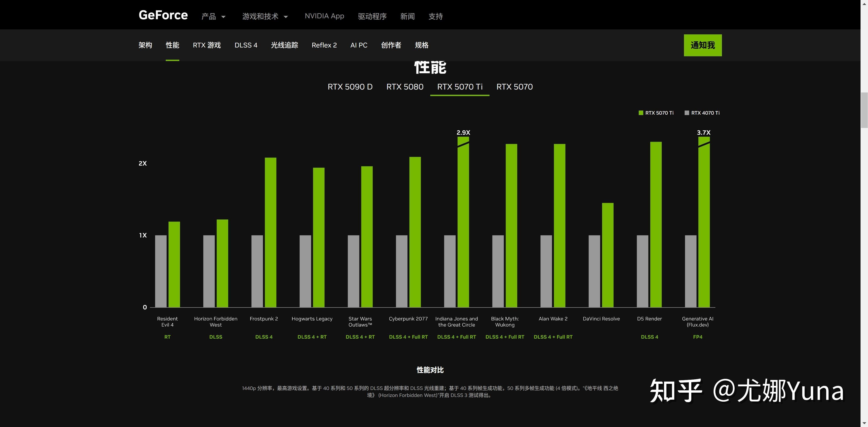Screen dimensions: 868x427
Task: Expand the 产品 dropdown arrow
Action: pyautogui.click(x=223, y=17)
